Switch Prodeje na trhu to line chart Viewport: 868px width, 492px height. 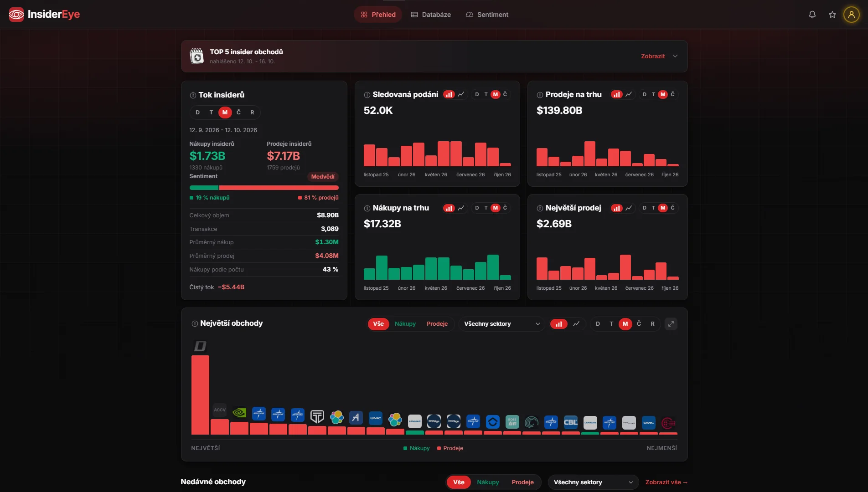(x=629, y=94)
